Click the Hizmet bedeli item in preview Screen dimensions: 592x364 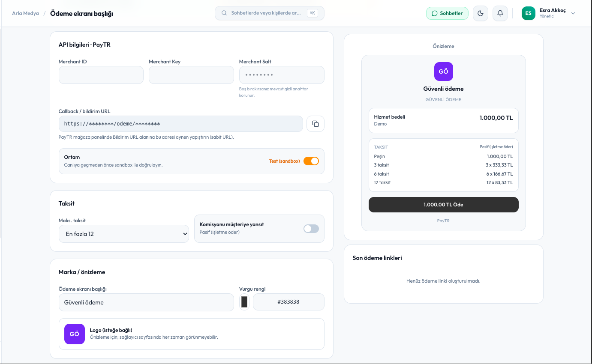click(x=444, y=120)
